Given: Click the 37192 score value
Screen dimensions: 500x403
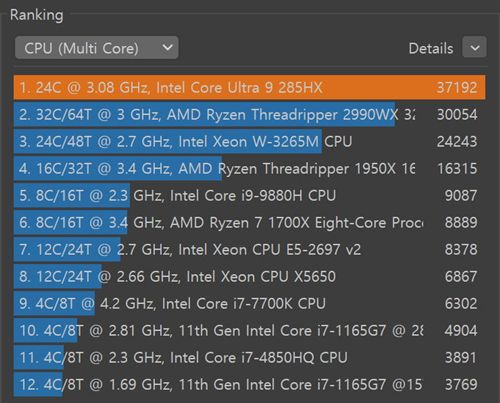Looking at the screenshot, I should 457,88.
